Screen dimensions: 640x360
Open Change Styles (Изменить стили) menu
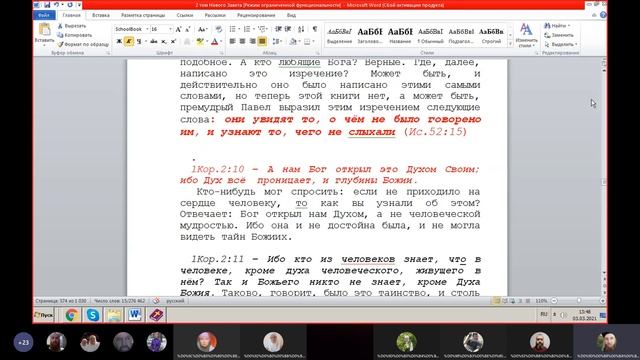point(526,35)
